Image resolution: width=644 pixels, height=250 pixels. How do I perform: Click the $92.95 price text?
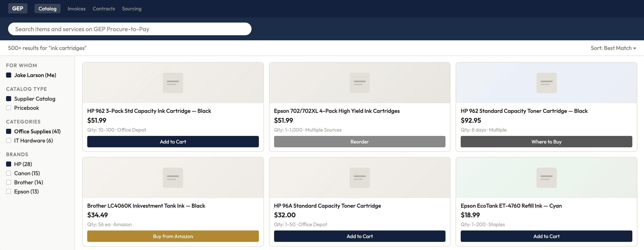coord(471,120)
